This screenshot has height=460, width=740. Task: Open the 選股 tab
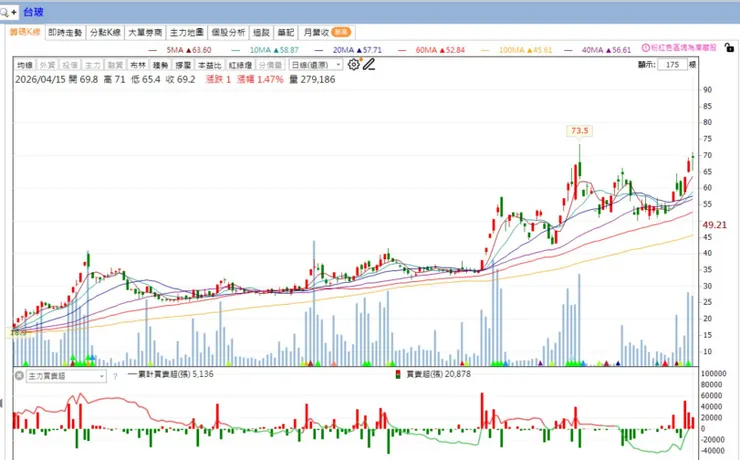(x=261, y=32)
